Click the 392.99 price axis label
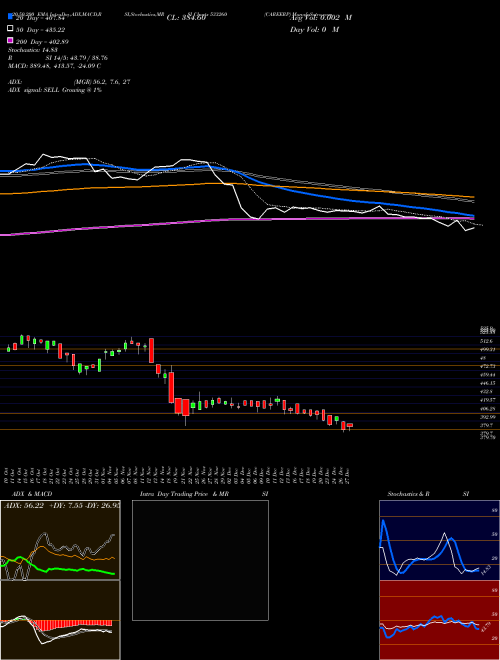Viewport: 500px width, 660px height. 488,417
